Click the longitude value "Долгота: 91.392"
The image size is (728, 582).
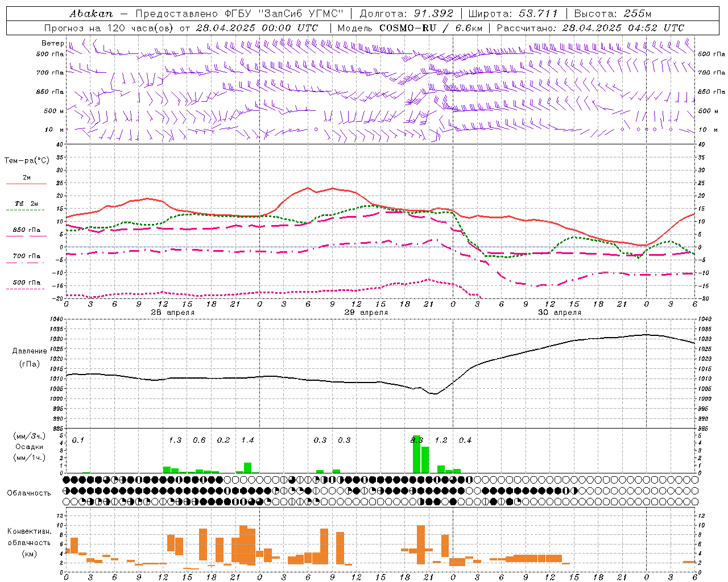(407, 14)
